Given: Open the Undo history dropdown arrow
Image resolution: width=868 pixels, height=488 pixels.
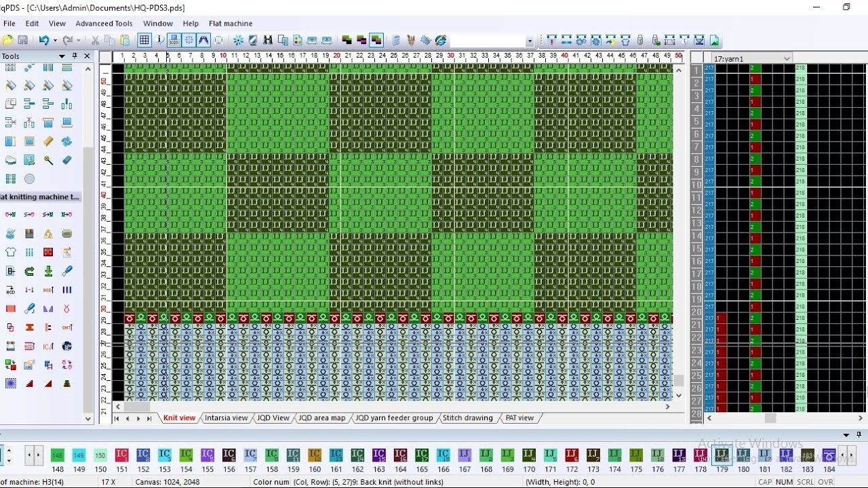Looking at the screenshot, I should tap(54, 41).
